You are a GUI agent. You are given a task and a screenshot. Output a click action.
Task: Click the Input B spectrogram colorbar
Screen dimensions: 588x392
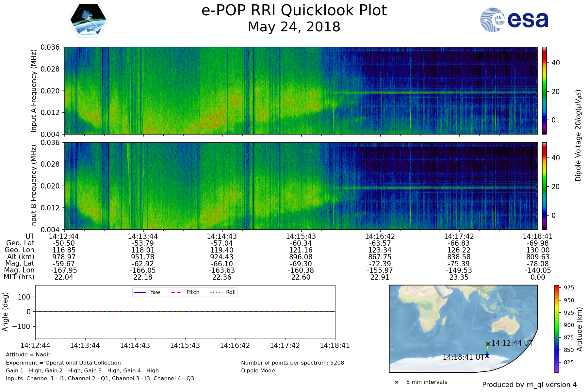point(544,186)
